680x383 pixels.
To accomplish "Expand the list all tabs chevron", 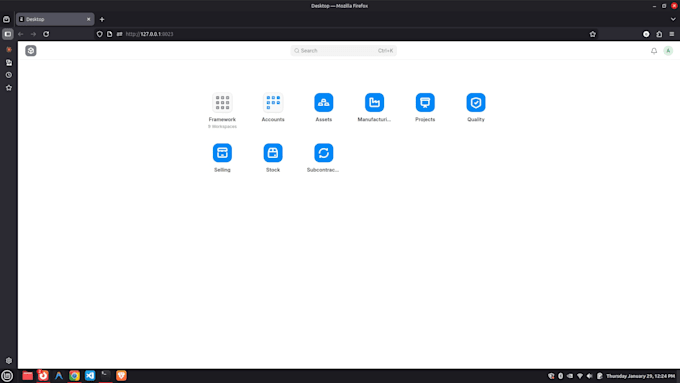I will (x=673, y=19).
